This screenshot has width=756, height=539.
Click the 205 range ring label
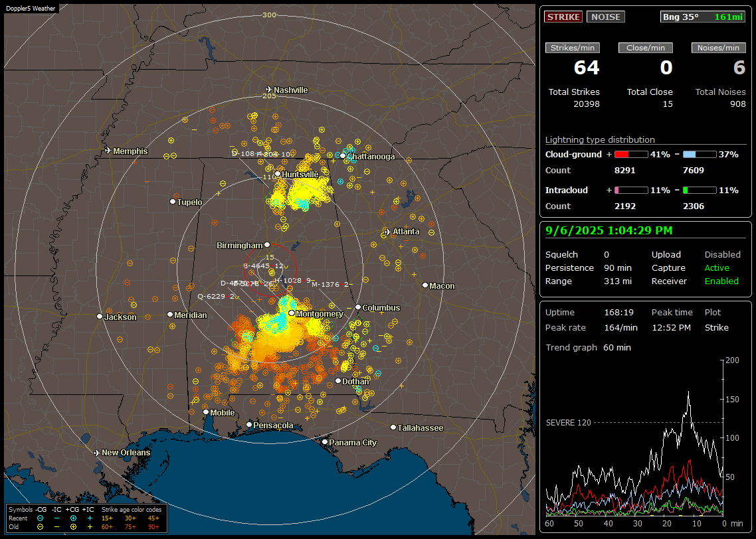coord(269,96)
